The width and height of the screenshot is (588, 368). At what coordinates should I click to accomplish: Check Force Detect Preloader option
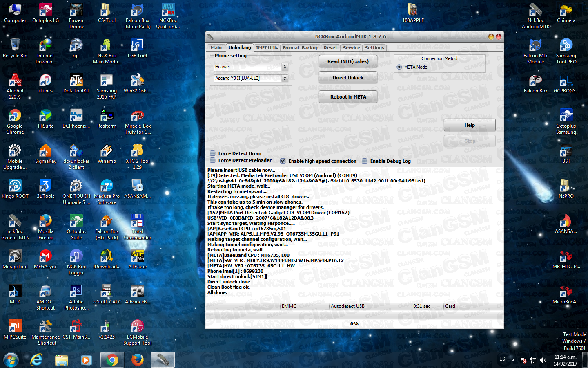(213, 160)
